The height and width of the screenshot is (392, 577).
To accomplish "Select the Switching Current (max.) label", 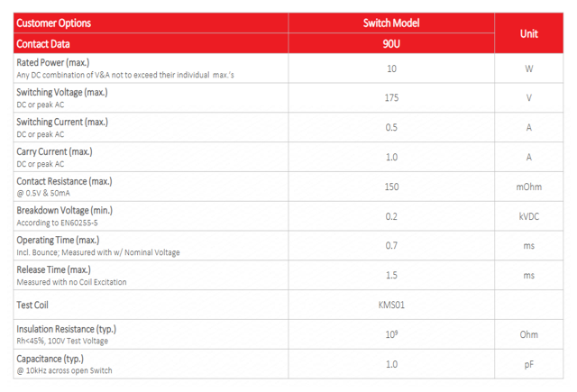I will click(62, 122).
